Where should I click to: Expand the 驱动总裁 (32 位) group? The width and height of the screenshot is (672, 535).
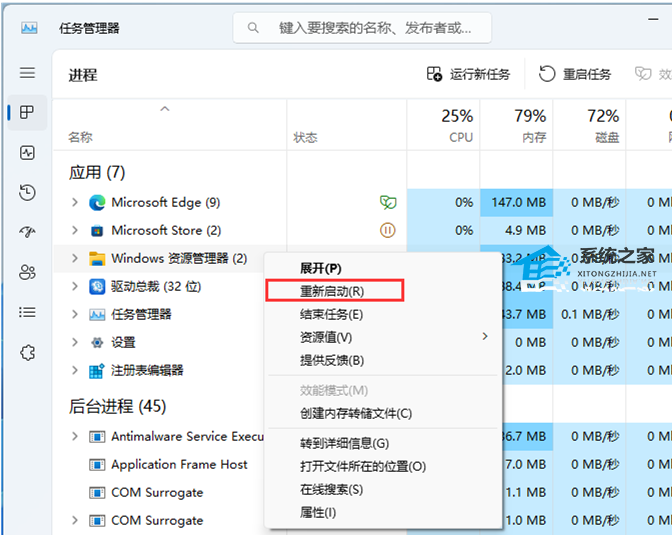(75, 286)
